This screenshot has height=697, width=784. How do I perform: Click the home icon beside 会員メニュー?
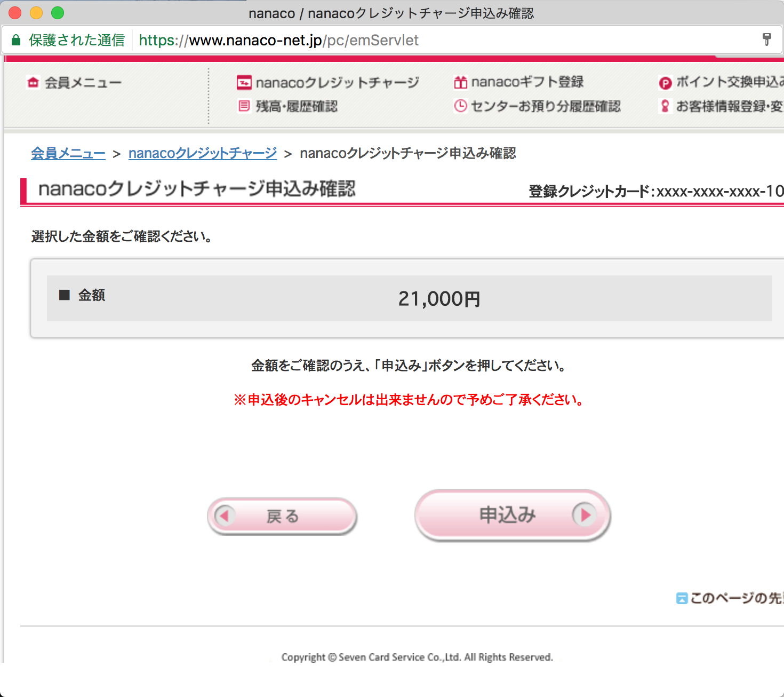pyautogui.click(x=33, y=82)
